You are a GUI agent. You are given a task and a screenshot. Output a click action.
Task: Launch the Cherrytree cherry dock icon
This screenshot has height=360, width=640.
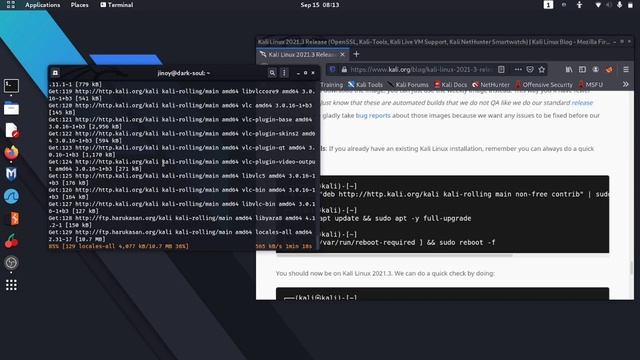pos(11,241)
